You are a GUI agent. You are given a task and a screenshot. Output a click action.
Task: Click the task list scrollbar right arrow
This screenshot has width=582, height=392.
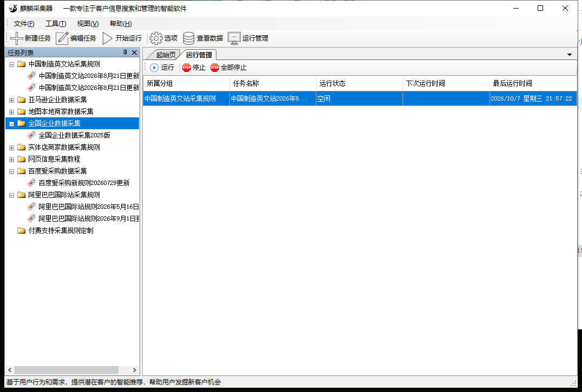click(134, 370)
